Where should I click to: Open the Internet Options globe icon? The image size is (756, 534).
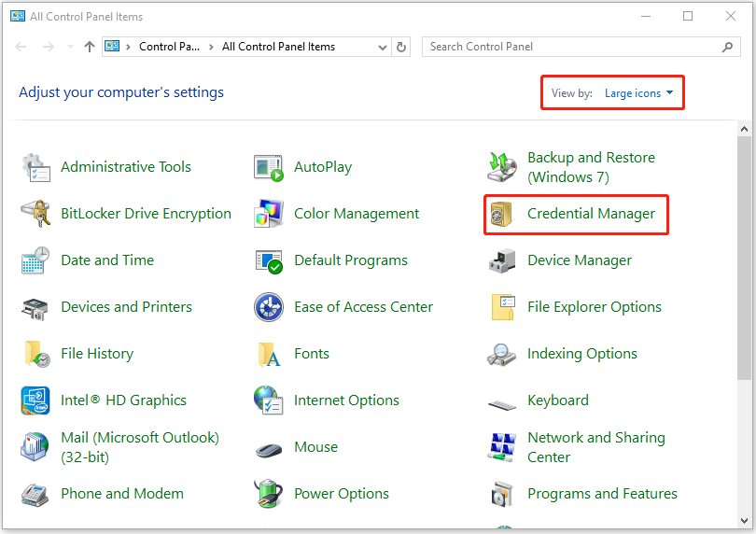tap(269, 400)
